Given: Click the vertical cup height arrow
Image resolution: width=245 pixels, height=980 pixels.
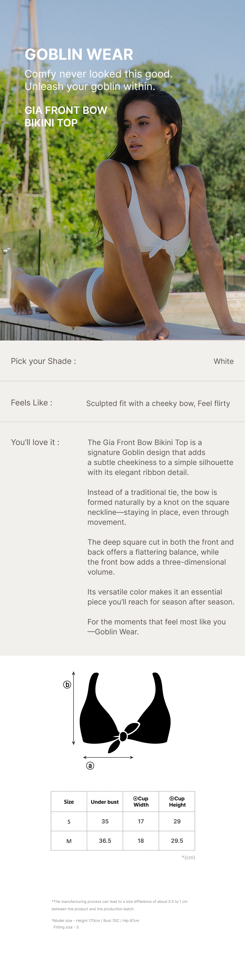Looking at the screenshot, I should 73,712.
